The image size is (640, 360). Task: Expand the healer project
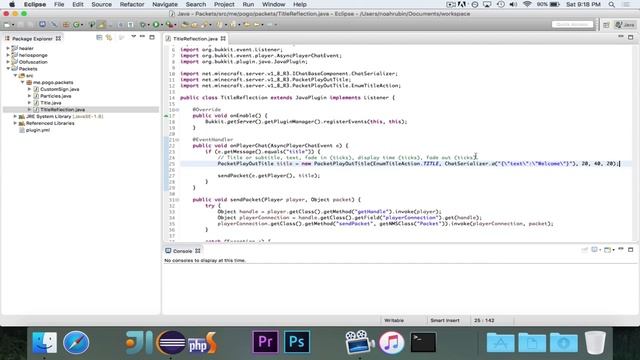coord(8,48)
